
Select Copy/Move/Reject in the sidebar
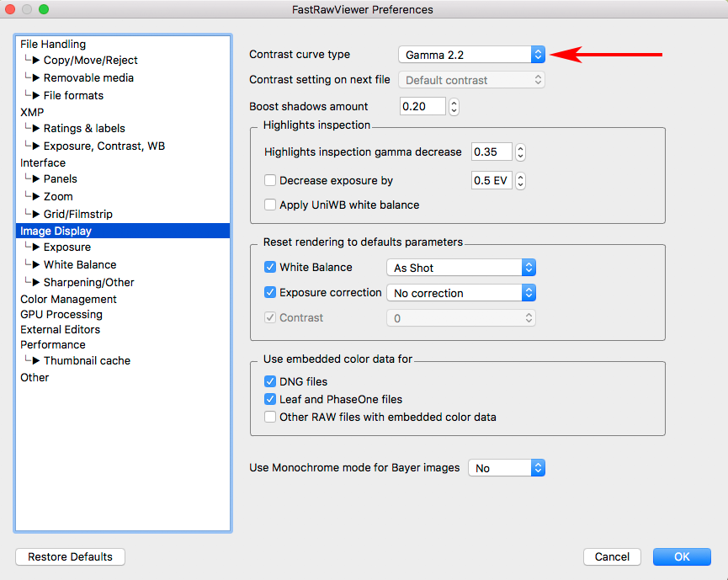90,61
